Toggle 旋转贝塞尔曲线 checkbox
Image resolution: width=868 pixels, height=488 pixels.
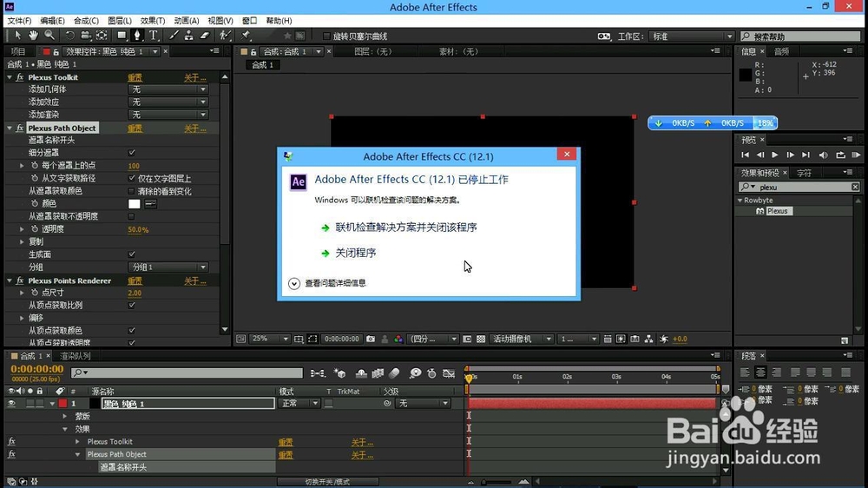(x=326, y=36)
